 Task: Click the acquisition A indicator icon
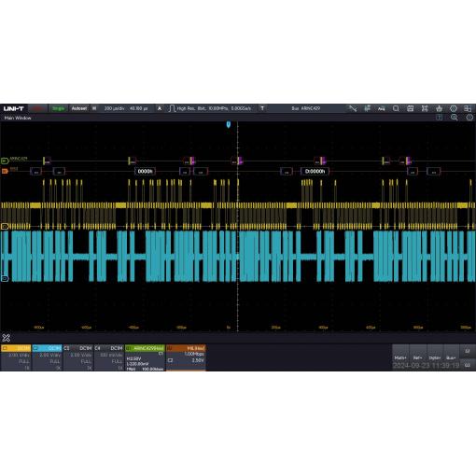click(160, 108)
